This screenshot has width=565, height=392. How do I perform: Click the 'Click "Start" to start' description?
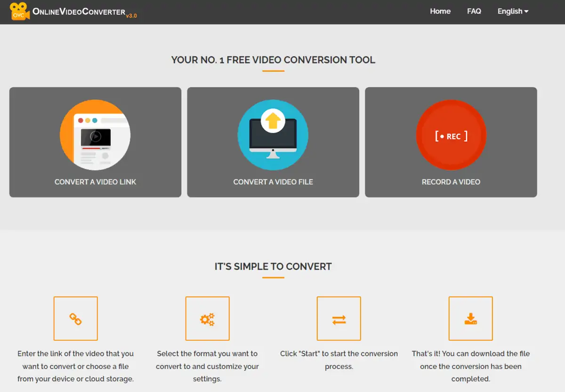(339, 360)
